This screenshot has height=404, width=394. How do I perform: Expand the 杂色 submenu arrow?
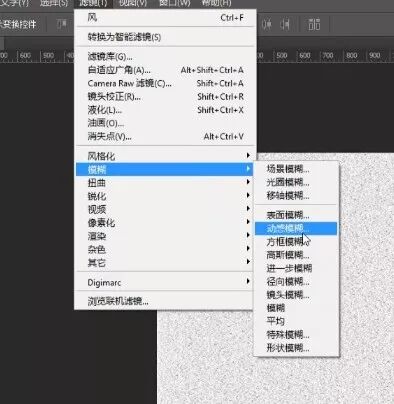248,249
